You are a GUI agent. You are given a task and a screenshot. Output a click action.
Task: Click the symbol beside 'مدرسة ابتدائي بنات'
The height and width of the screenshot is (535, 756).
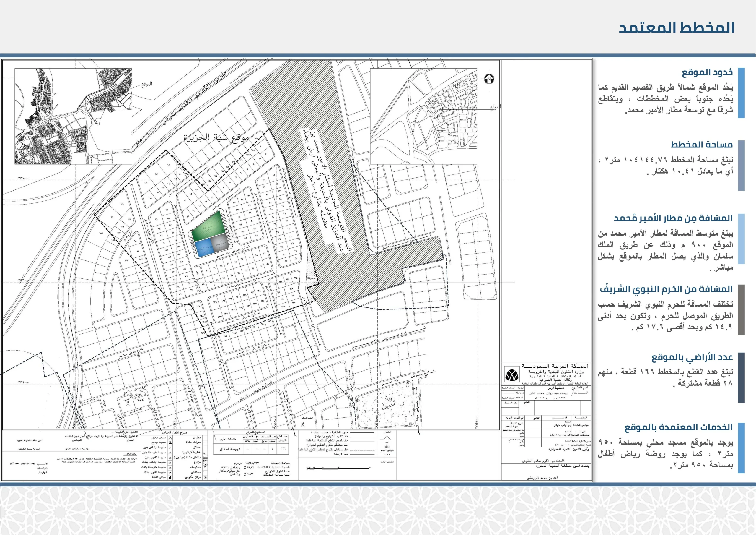pyautogui.click(x=170, y=463)
